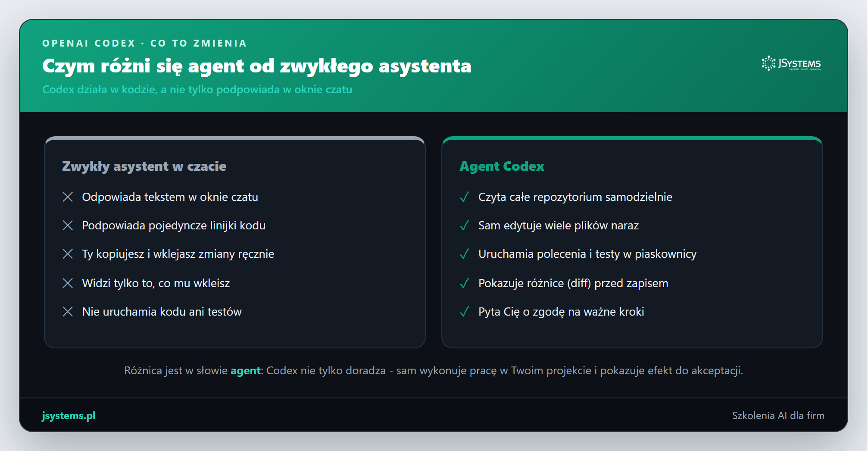Select the 'Agent Codex' card heading

(502, 166)
